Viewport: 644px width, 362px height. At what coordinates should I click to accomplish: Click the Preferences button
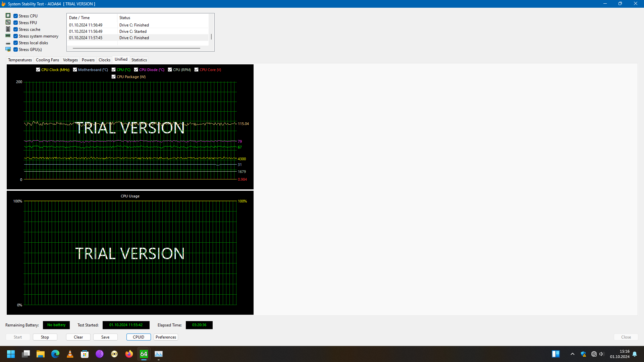(x=166, y=337)
